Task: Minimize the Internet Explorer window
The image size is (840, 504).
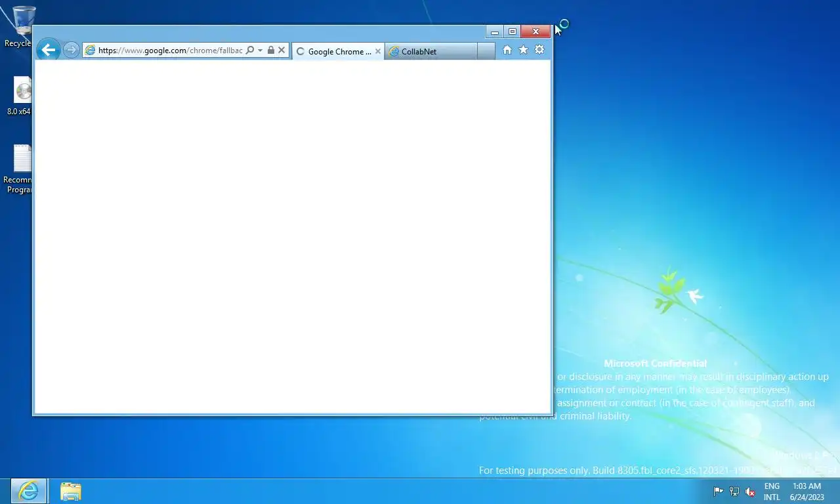Action: (495, 31)
